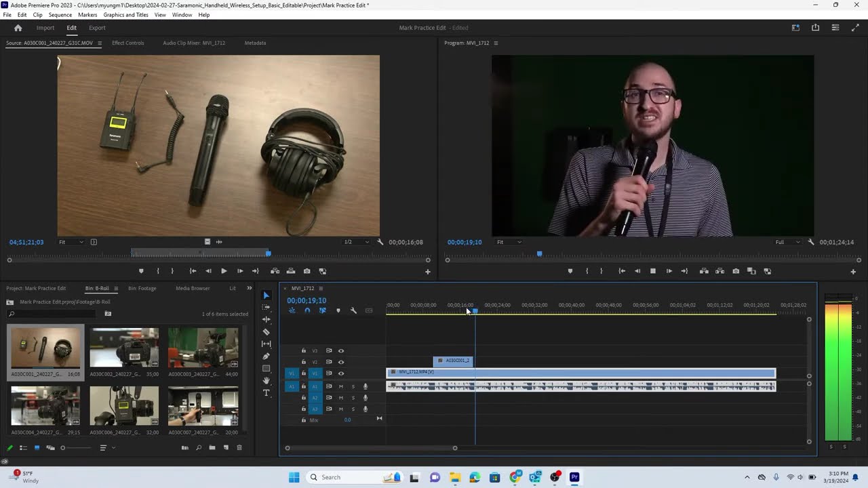Click Extract button in Program monitor
Viewport: 868px width, 488px height.
(719, 271)
